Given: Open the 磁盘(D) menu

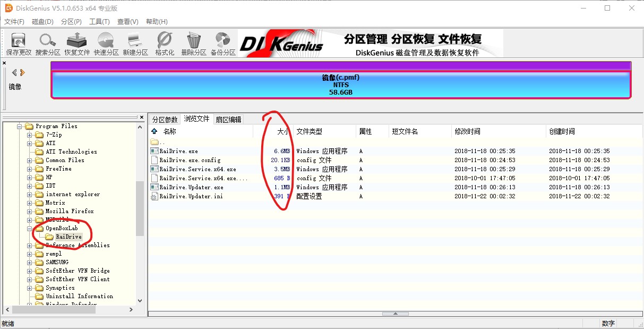Looking at the screenshot, I should (42, 22).
